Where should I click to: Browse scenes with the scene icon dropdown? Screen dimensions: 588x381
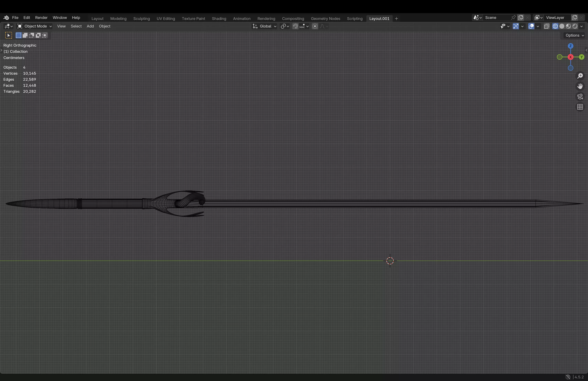(x=477, y=18)
